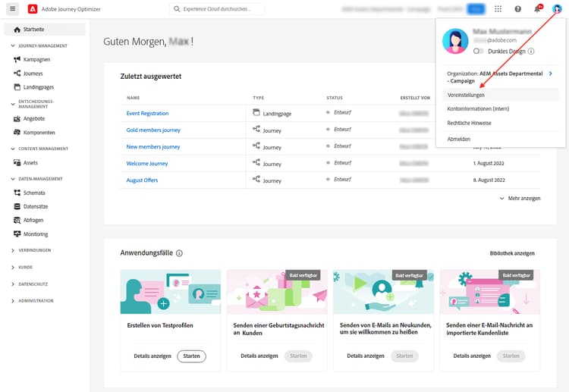The image size is (569, 392).
Task: Expand the Kunde section
Action: click(x=13, y=267)
